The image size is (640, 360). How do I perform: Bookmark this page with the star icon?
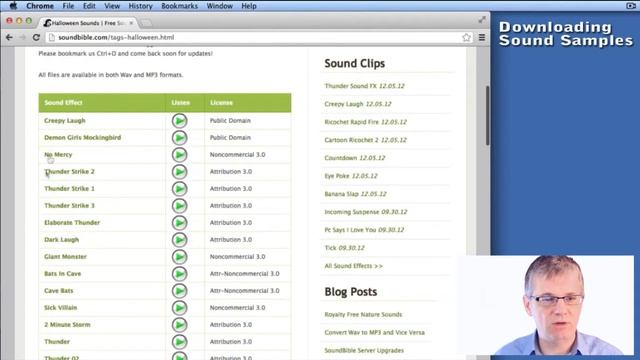(467, 37)
